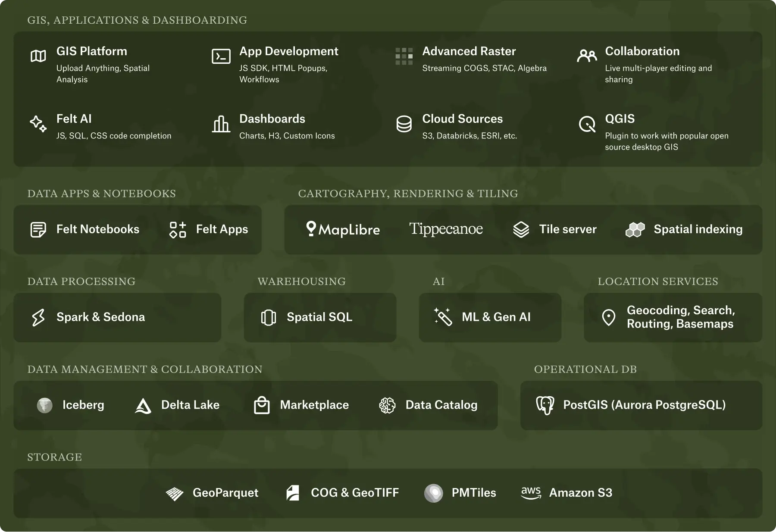The image size is (776, 532).
Task: Click the COG & GeoTIFF label
Action: pos(355,493)
